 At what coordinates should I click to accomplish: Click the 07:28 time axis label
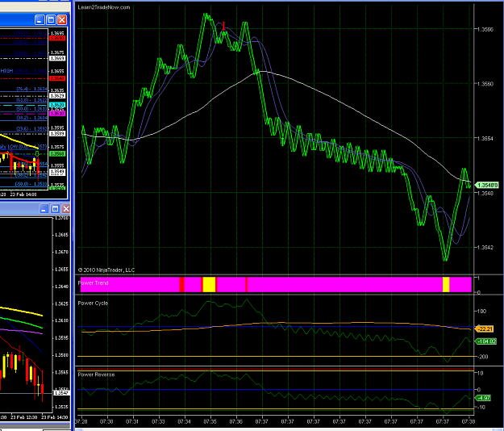(x=81, y=421)
